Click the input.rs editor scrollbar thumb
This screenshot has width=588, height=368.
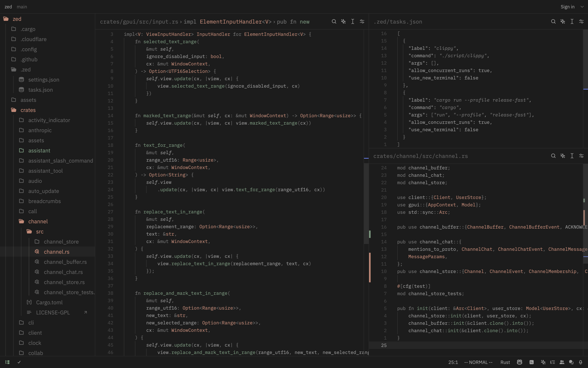(x=366, y=203)
